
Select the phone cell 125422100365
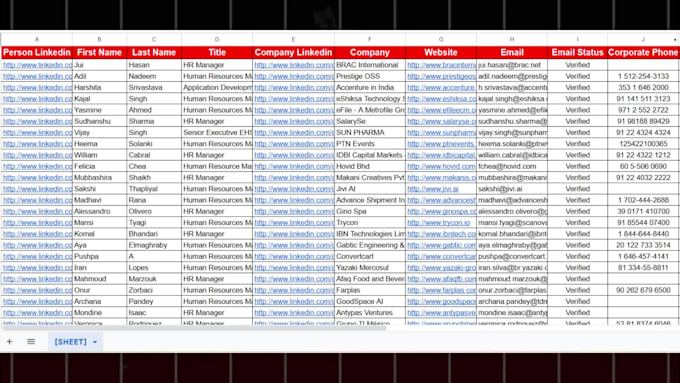point(643,144)
